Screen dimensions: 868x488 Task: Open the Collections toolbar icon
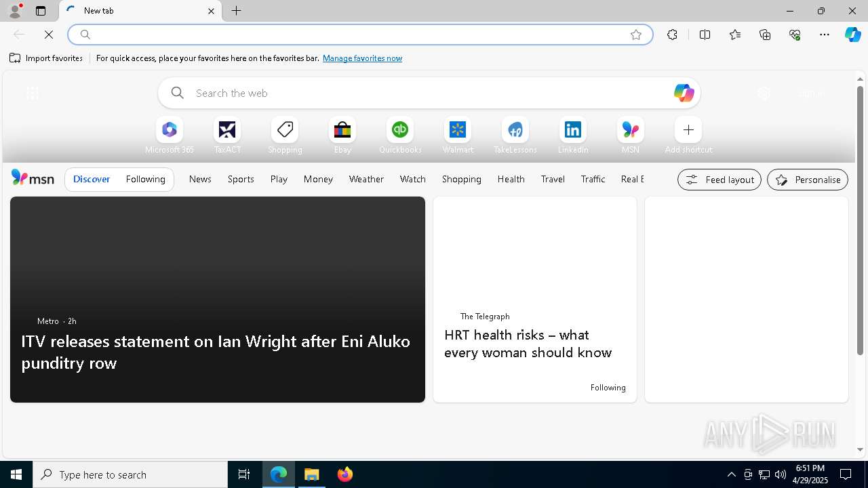tap(765, 35)
